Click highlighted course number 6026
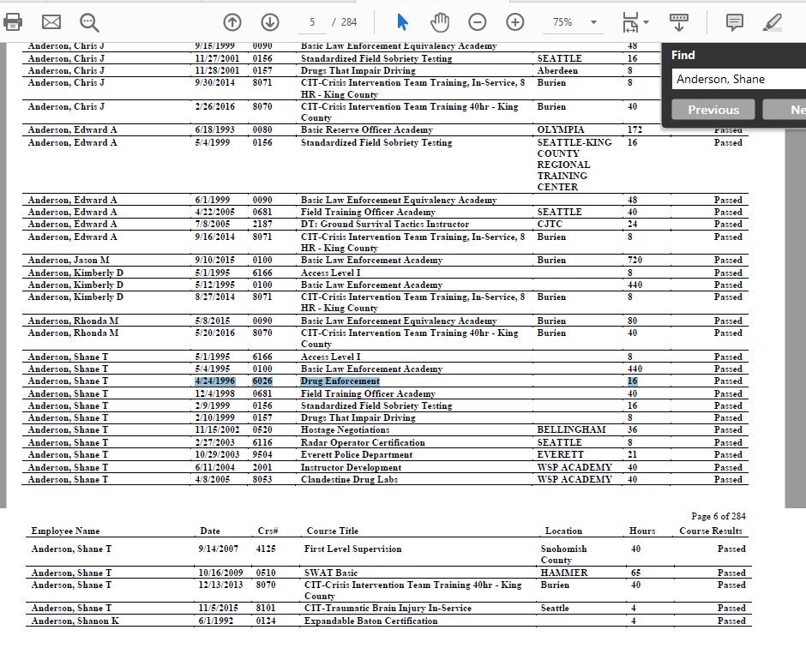 pos(262,381)
